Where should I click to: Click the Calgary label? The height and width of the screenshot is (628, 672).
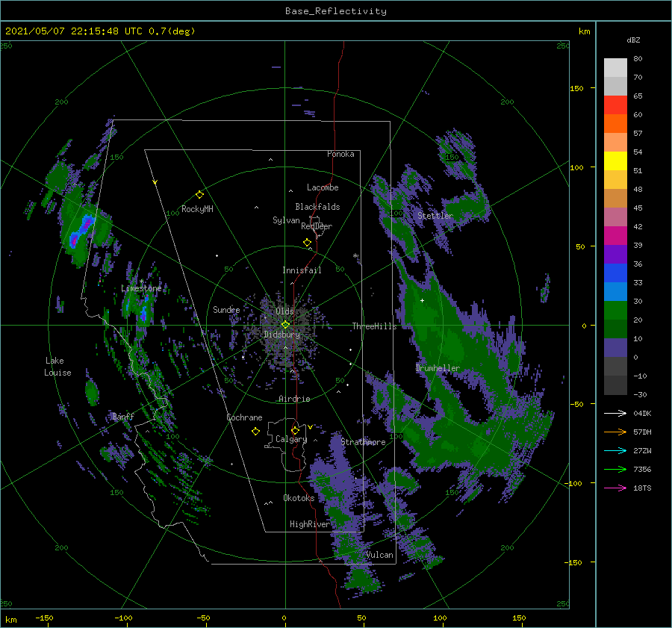[x=291, y=439]
